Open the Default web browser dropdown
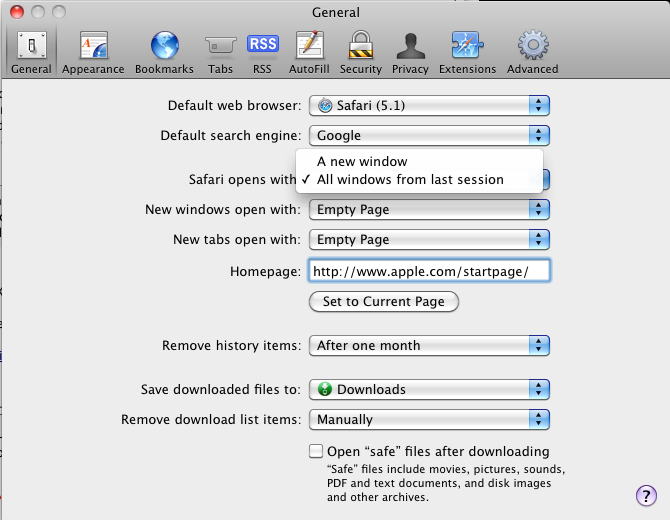The width and height of the screenshot is (670, 520). [429, 106]
